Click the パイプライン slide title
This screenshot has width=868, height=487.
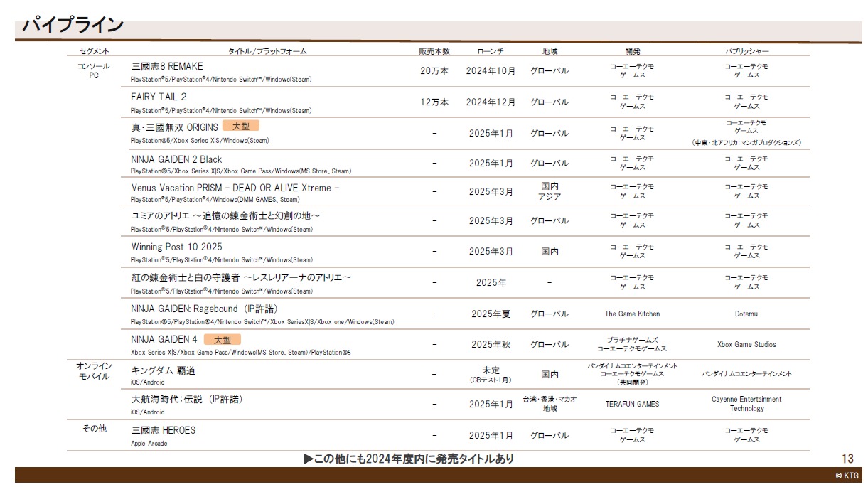73,26
